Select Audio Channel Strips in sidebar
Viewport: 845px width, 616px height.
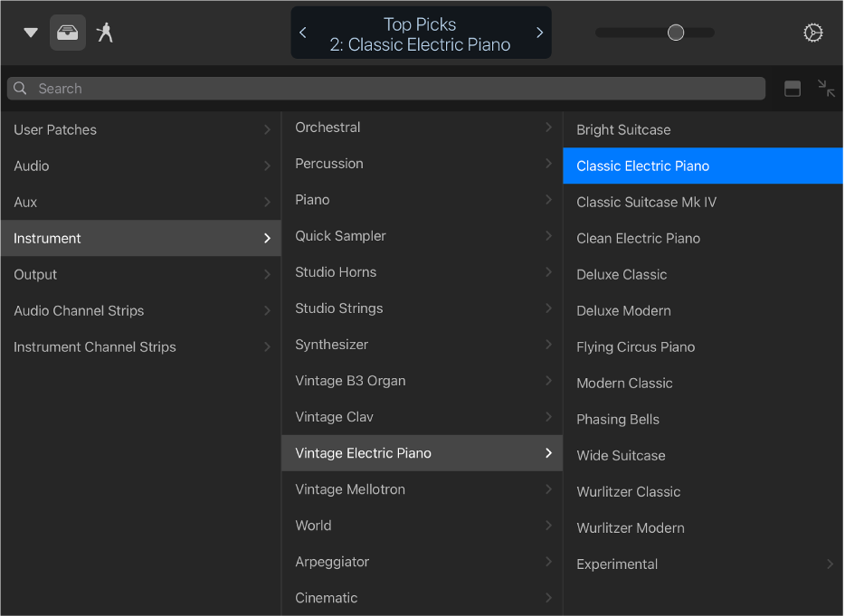point(140,310)
